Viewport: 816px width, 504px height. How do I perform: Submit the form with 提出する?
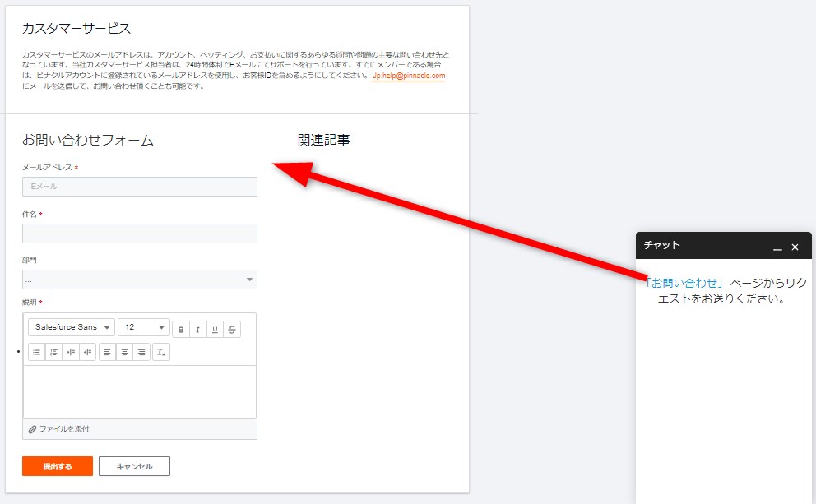[58, 466]
